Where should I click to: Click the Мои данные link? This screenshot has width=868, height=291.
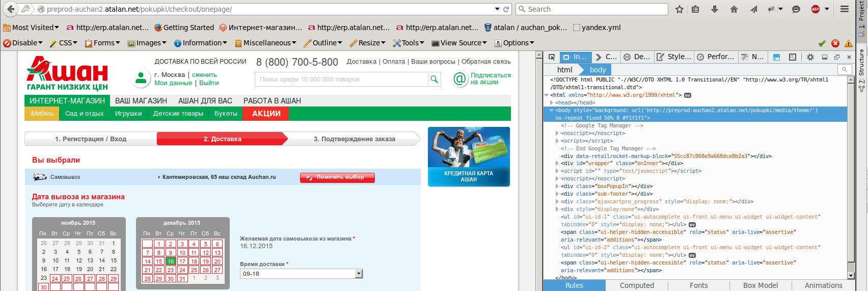click(173, 83)
